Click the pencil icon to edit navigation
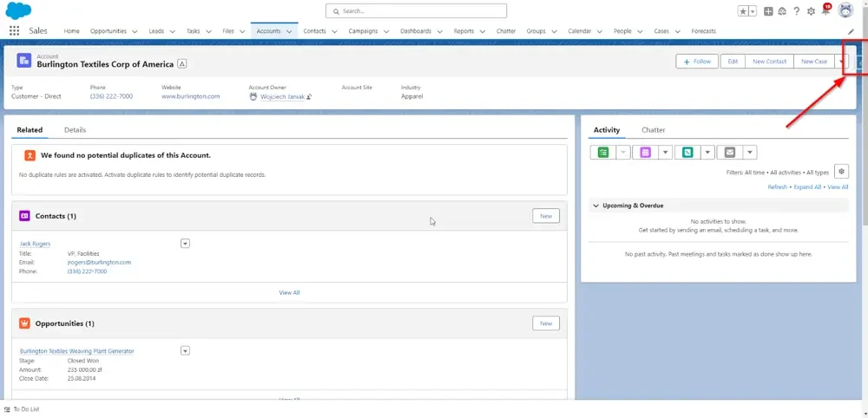This screenshot has width=868, height=418. pos(851,31)
